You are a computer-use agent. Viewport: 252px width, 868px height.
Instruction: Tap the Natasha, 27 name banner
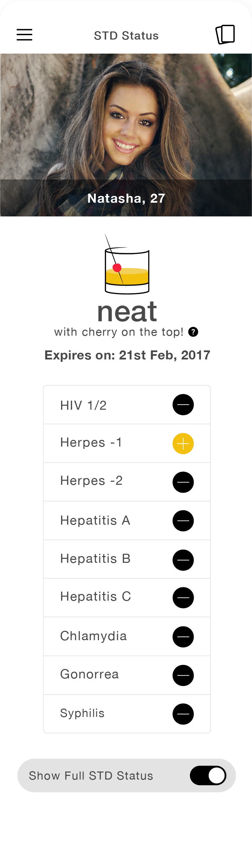point(126,198)
